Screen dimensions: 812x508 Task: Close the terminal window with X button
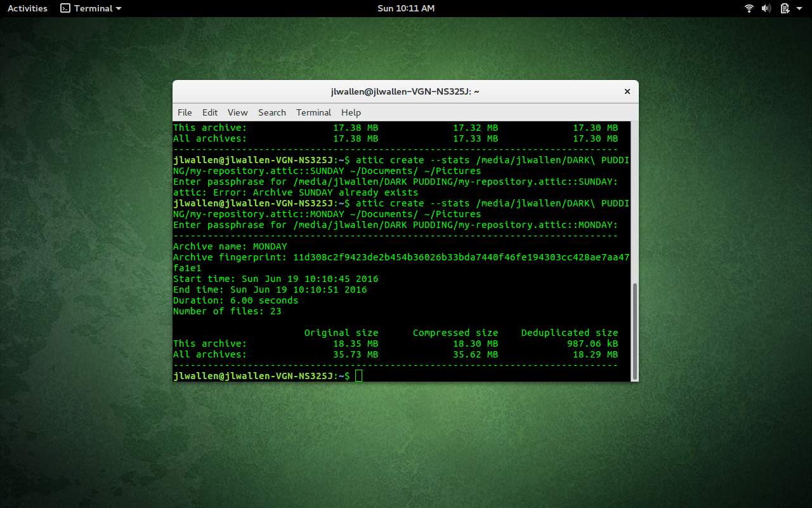tap(627, 91)
